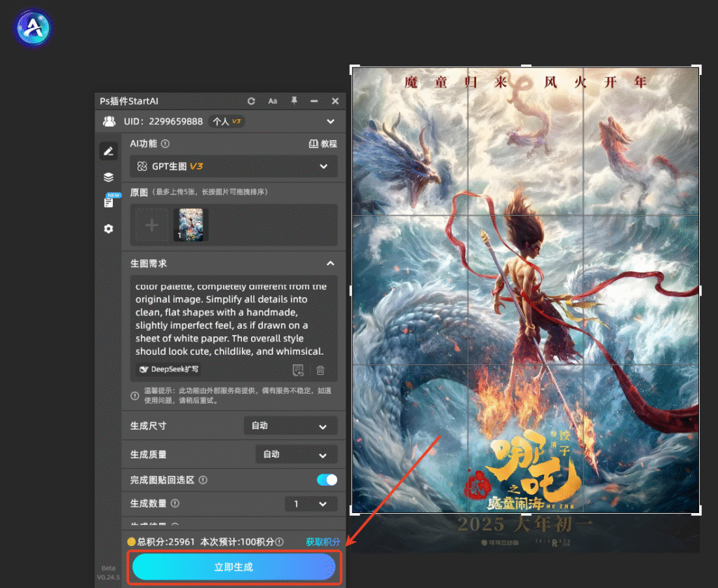Viewport: 718px width, 588px height.
Task: Click info icon after 本次预计:100积分
Action: pos(279,542)
